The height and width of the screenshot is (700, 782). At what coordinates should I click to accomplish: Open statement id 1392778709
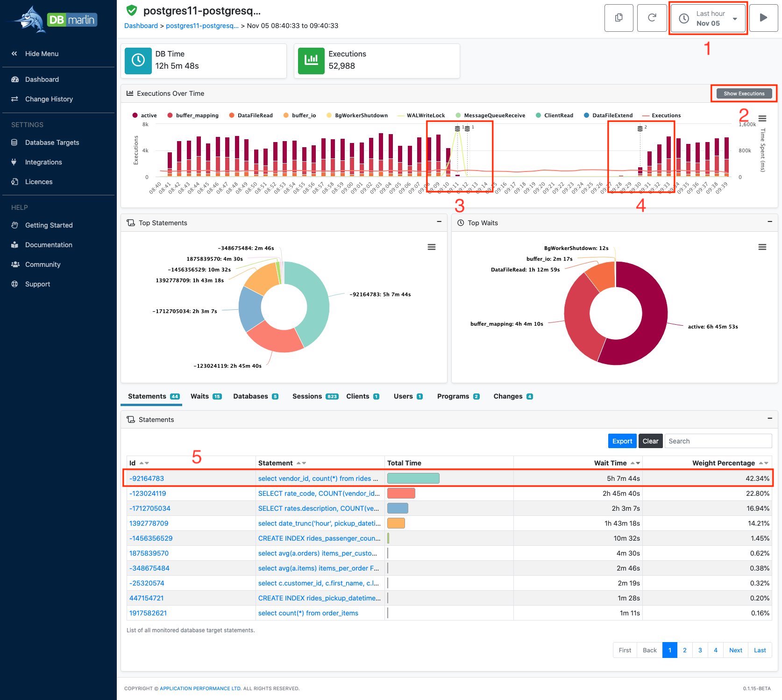tap(149, 523)
